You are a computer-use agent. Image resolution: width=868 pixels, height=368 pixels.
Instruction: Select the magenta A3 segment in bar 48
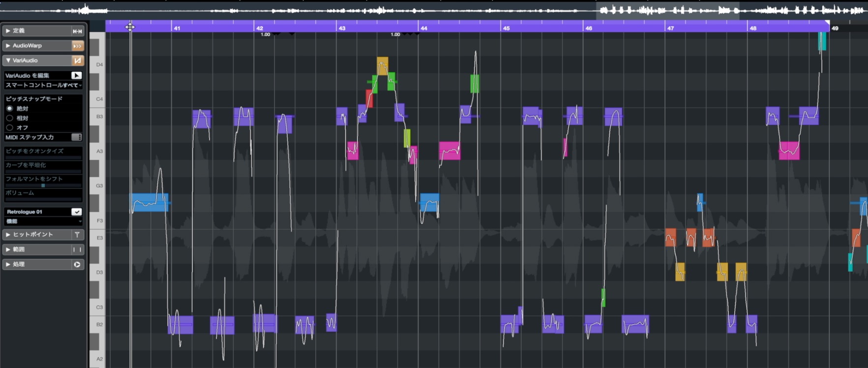[x=789, y=151]
